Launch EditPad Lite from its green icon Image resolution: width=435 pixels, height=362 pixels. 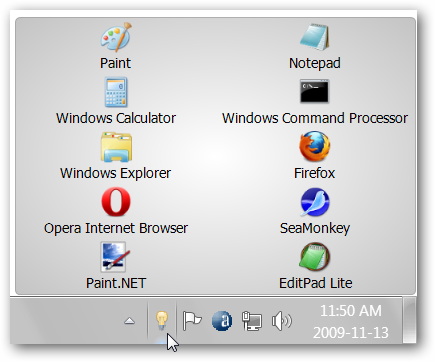tap(315, 257)
